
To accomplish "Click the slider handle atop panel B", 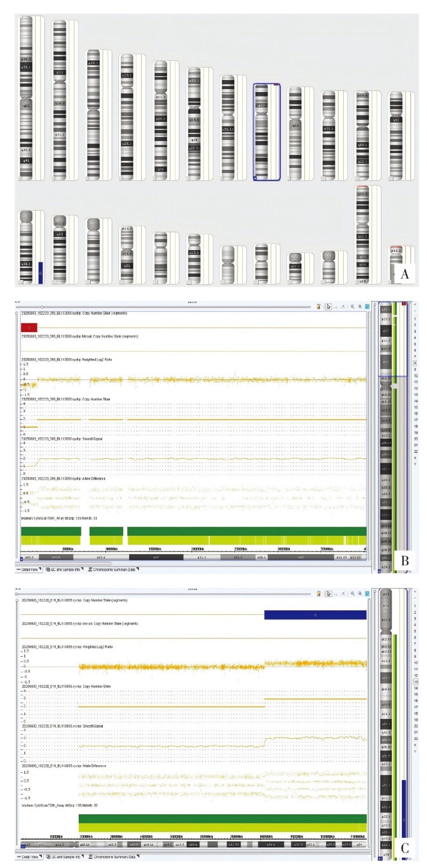I will point(42,307).
